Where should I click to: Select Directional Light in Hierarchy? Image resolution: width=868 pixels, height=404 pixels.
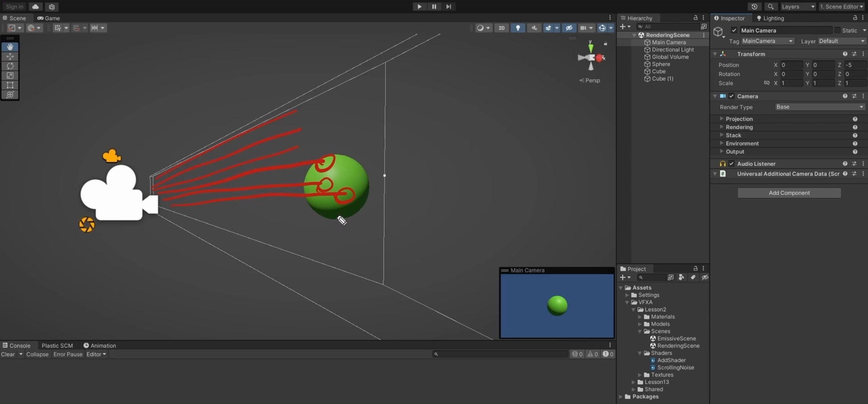click(x=673, y=49)
